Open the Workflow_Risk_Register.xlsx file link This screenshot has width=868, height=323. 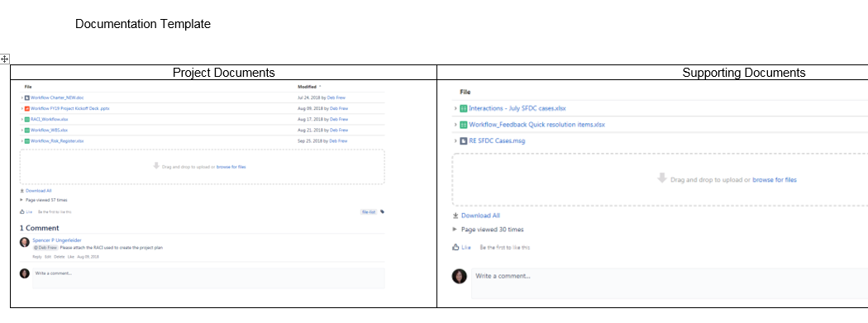(x=58, y=141)
